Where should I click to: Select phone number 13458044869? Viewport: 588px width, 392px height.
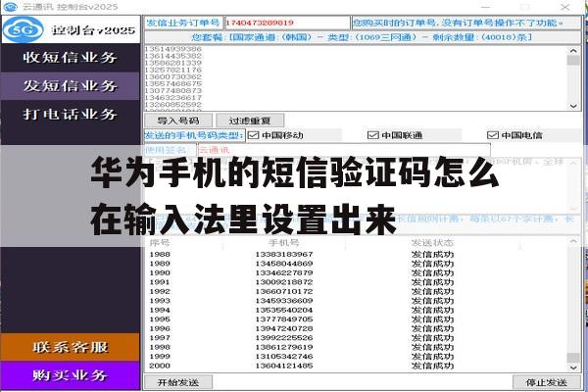pyautogui.click(x=284, y=264)
